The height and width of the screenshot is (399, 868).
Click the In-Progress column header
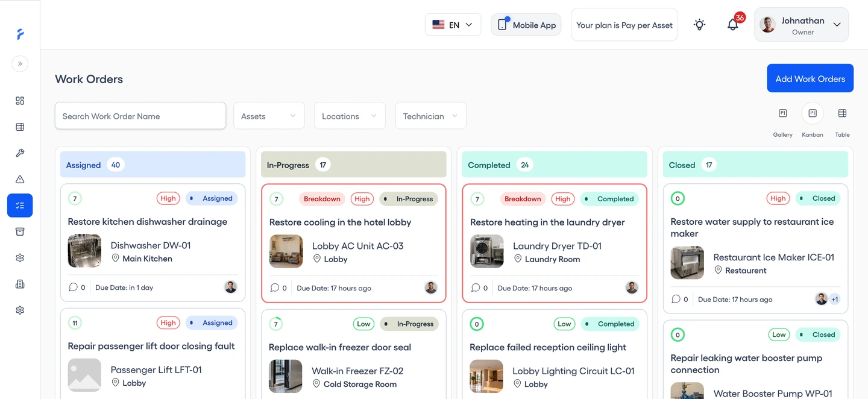tap(354, 165)
